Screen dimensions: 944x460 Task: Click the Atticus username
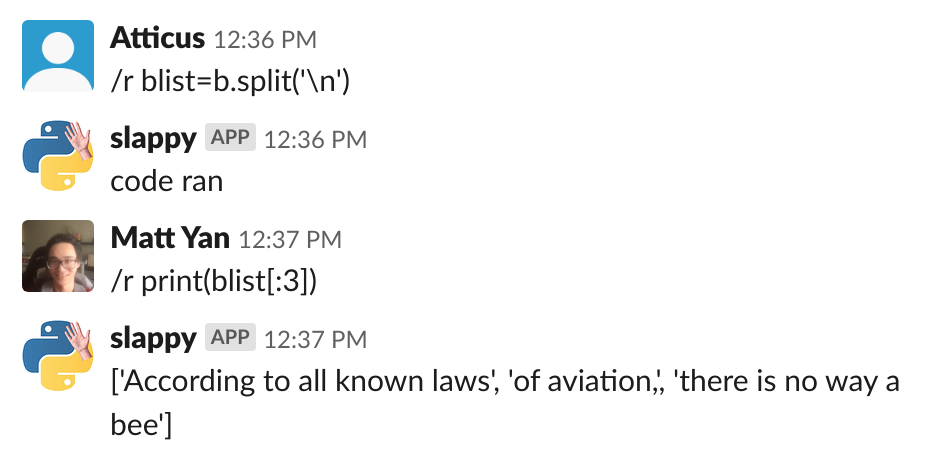point(157,39)
